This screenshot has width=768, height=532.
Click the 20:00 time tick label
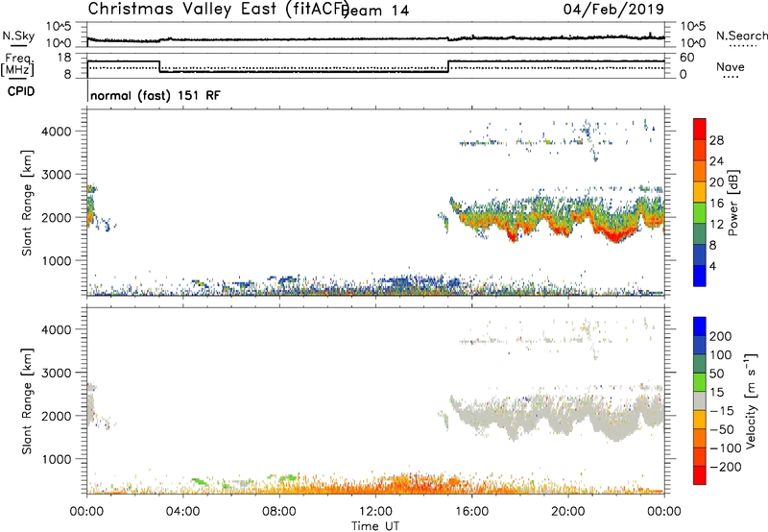coord(567,512)
